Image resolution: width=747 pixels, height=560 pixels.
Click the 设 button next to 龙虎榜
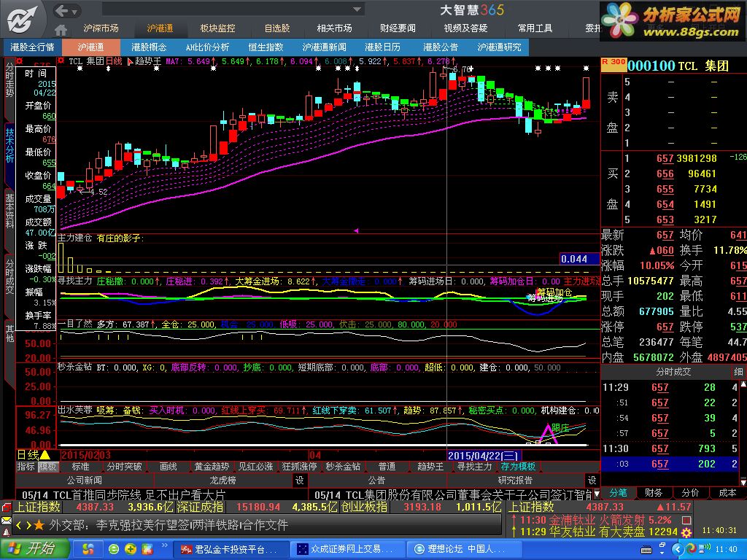(300, 480)
